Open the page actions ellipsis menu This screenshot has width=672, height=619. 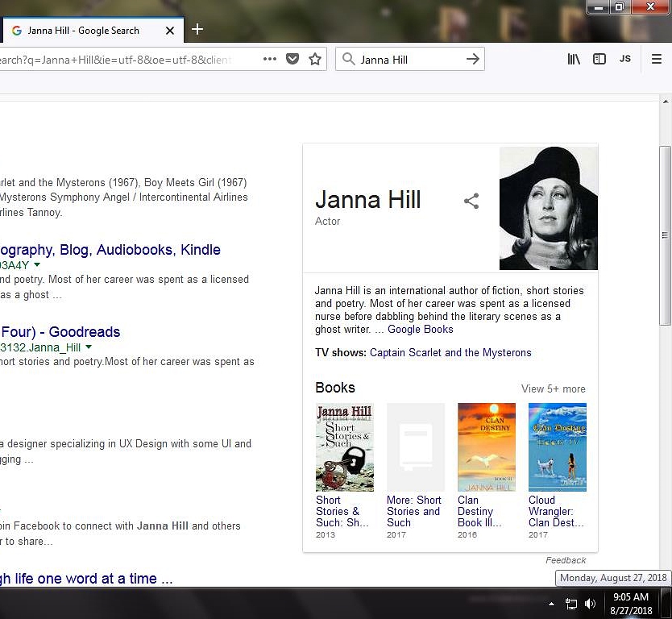pyautogui.click(x=270, y=59)
